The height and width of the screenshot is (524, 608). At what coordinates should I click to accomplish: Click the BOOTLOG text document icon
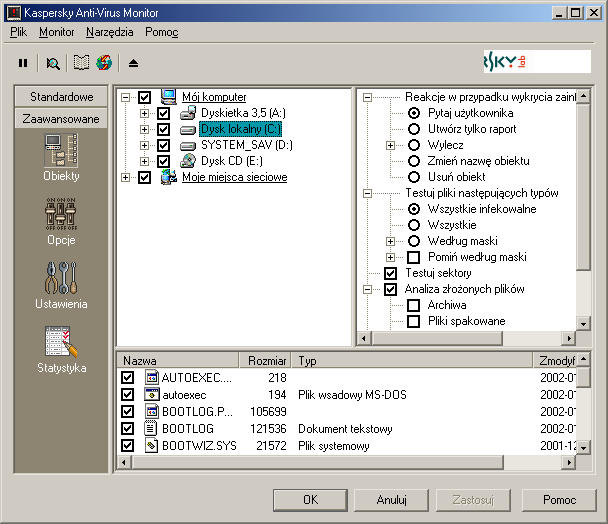(151, 428)
